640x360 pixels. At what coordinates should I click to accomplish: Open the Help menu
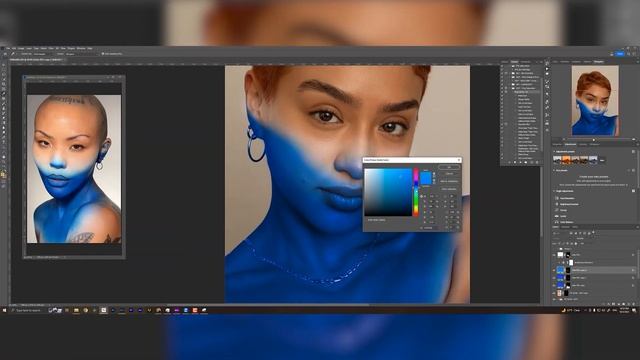(x=89, y=49)
